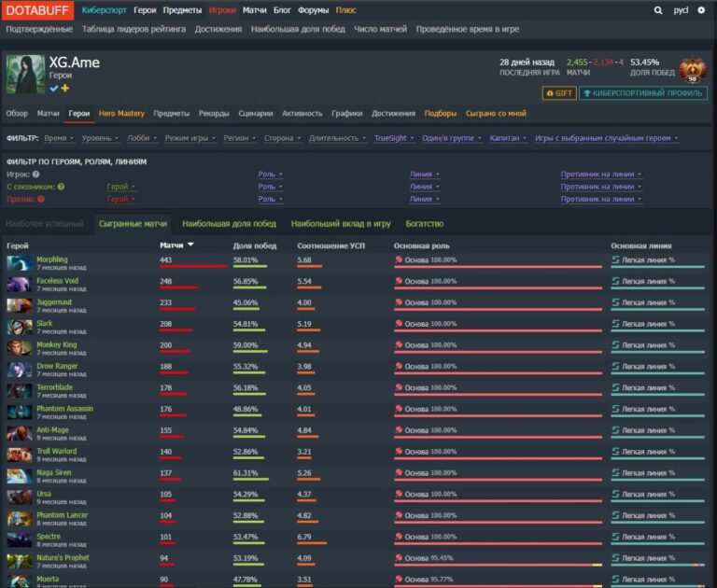Viewport: 717px width, 588px height.
Task: Click Naga Siren win rate green bar
Action: click(250, 479)
